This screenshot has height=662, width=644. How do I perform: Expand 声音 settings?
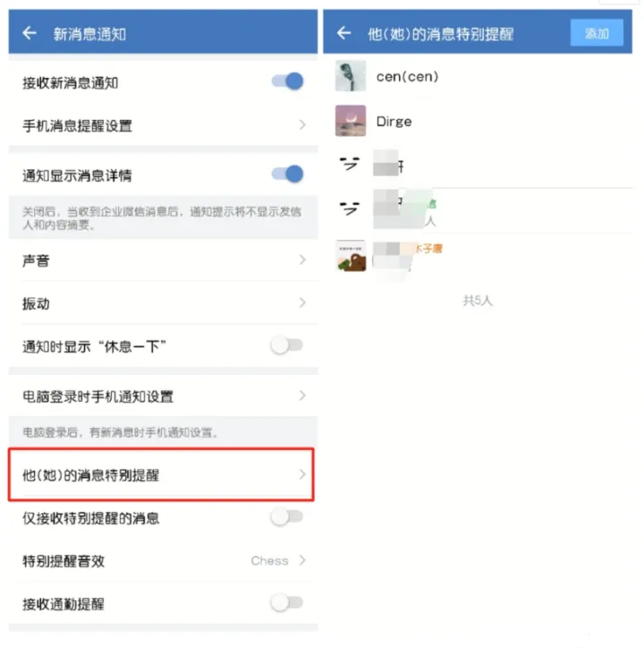click(164, 260)
